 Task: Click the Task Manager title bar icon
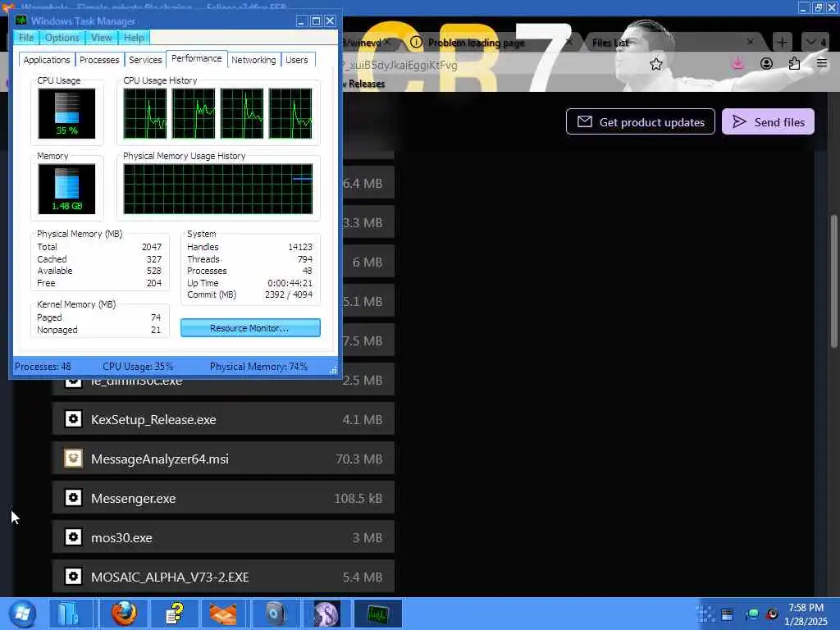tap(21, 21)
